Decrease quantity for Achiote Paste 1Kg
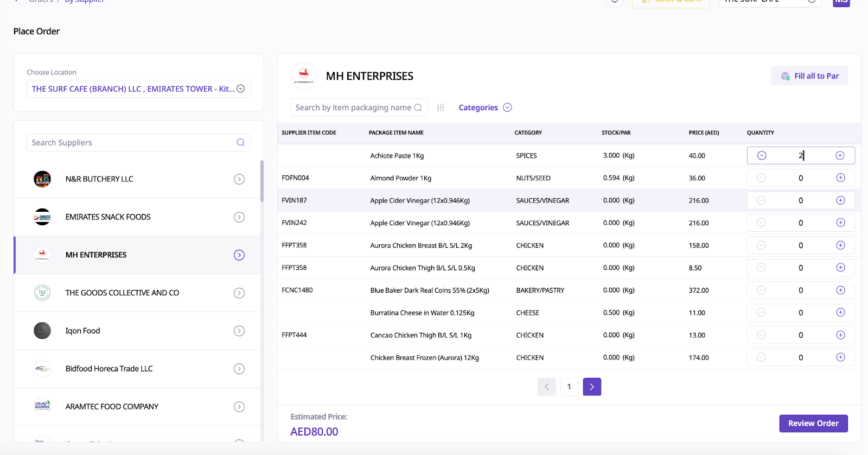This screenshot has width=868, height=455. tap(762, 156)
